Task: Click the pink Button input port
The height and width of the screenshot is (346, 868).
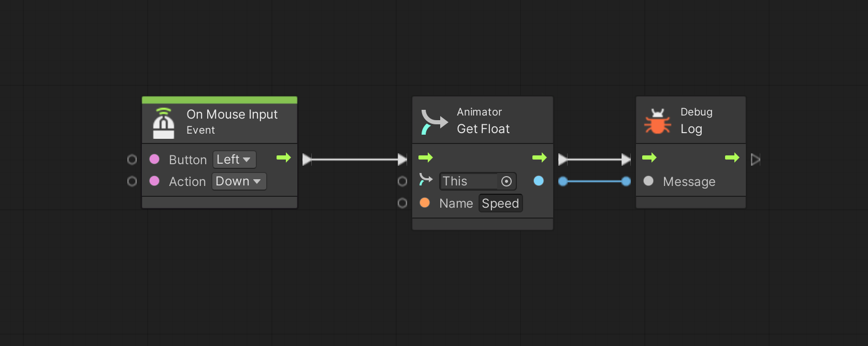Action: 154,159
